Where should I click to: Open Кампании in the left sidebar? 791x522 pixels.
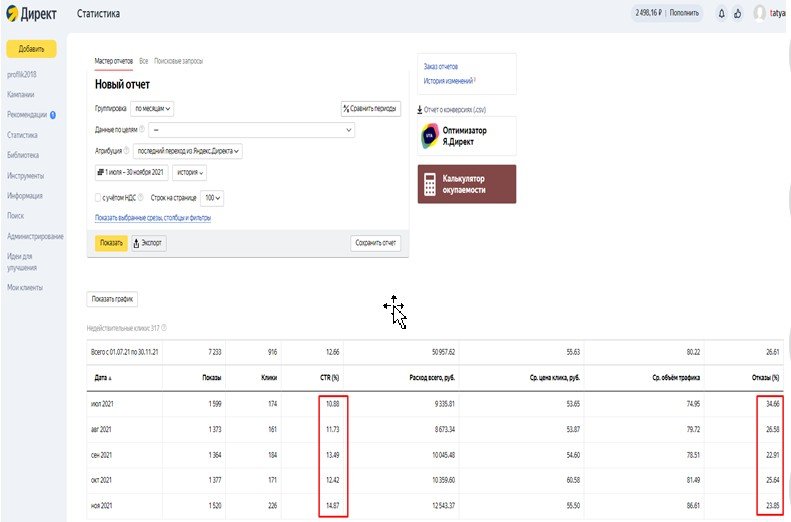tap(21, 94)
